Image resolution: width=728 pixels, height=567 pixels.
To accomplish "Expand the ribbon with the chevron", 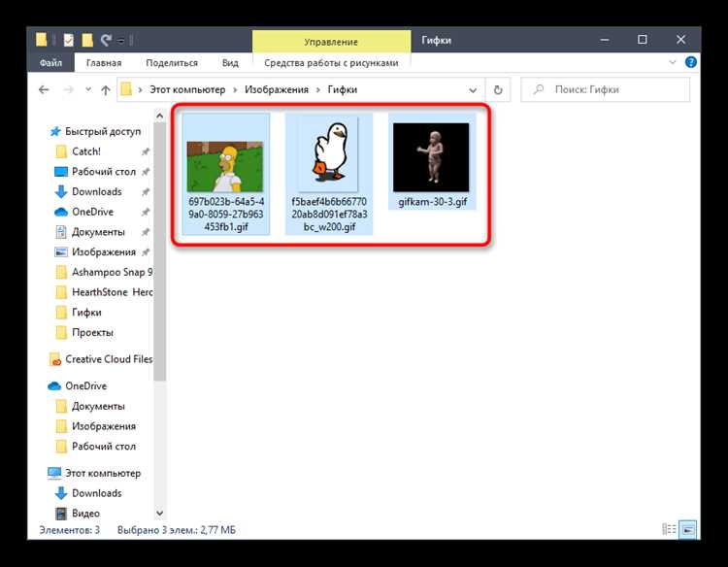I will pos(673,62).
